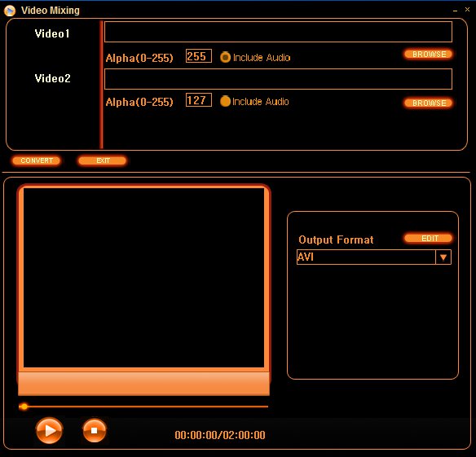Click the Output Format label
Viewport: 476px width, 457px height.
coord(336,239)
